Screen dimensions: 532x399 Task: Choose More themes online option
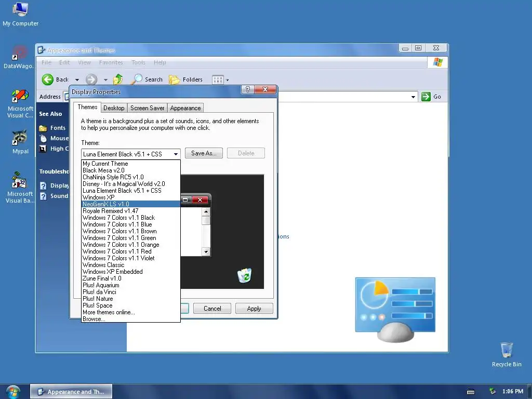click(130, 312)
